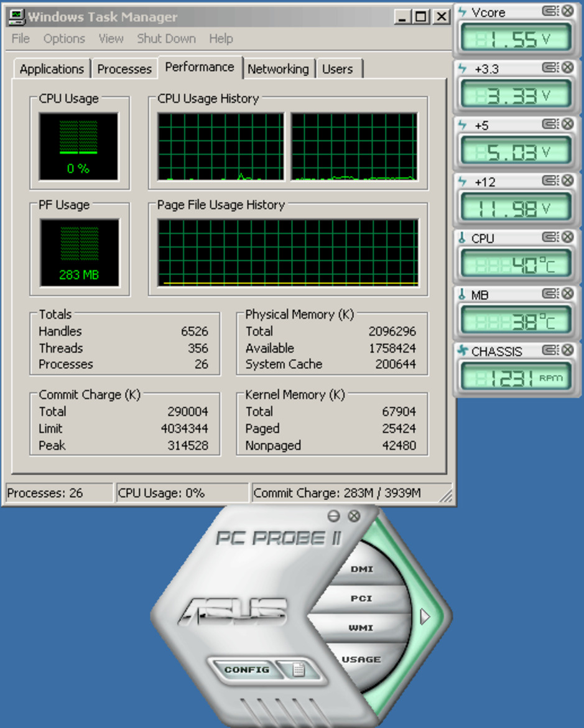Click the CPU 40°C temperature readout
The image size is (584, 728).
pyautogui.click(x=516, y=264)
